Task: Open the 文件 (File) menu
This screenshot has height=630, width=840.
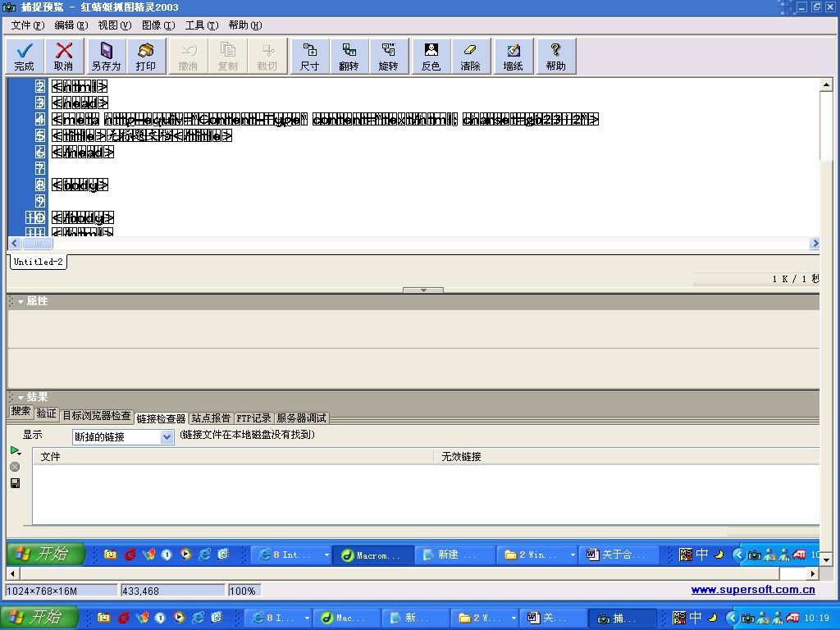Action: [x=28, y=25]
